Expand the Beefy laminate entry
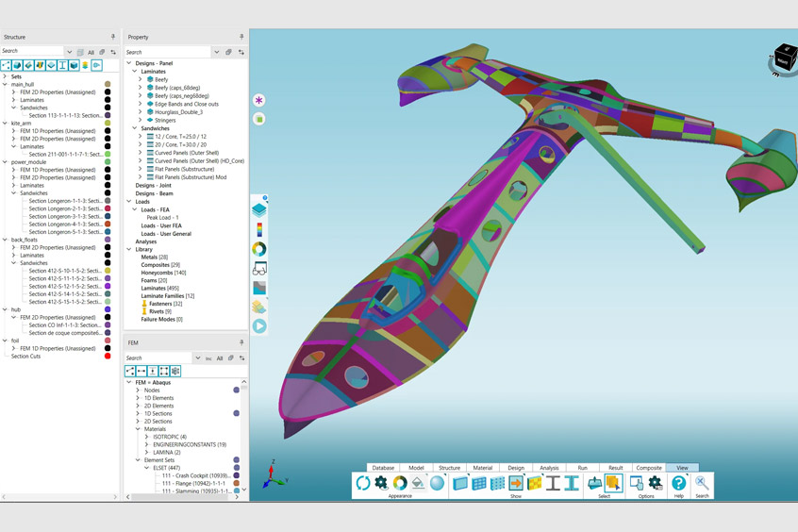This screenshot has width=798, height=532. (141, 80)
